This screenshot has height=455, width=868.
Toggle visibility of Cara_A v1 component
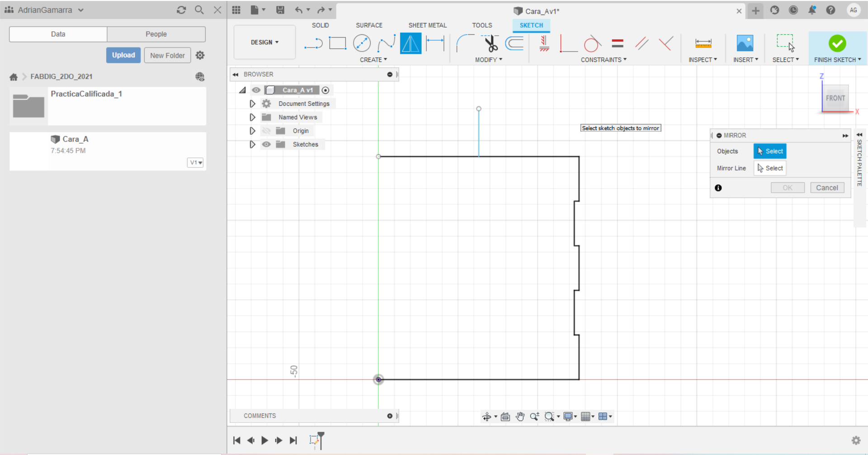(x=256, y=90)
